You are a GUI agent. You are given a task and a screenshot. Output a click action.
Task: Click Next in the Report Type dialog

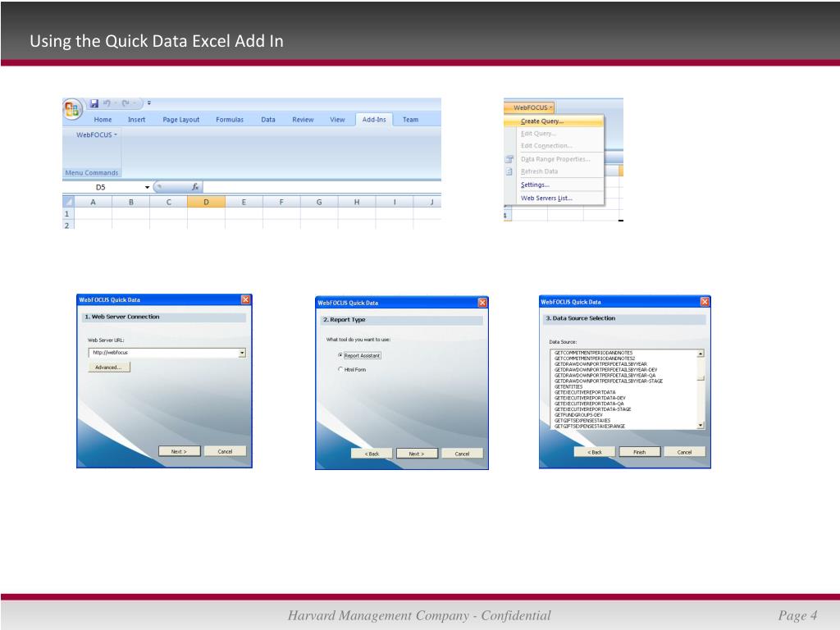(417, 453)
